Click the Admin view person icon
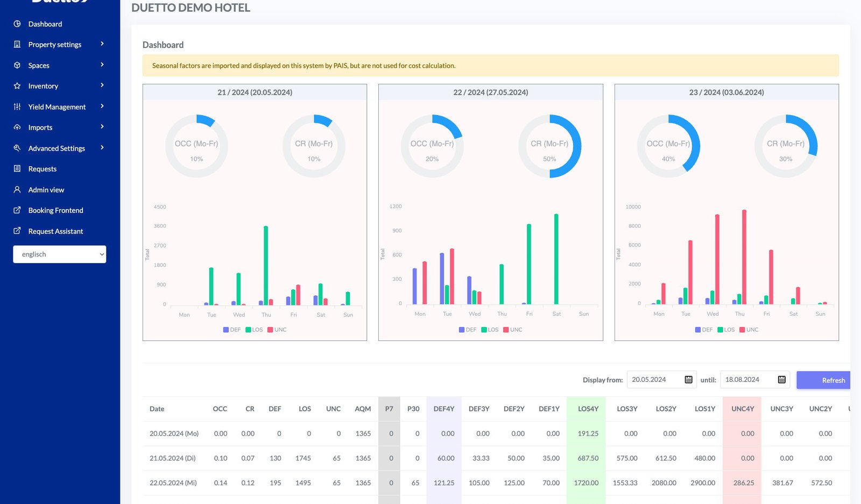The width and height of the screenshot is (861, 504). (17, 189)
